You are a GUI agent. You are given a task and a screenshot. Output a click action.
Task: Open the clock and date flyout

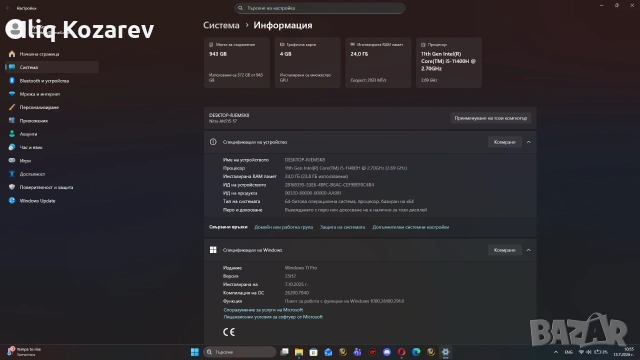click(623, 352)
